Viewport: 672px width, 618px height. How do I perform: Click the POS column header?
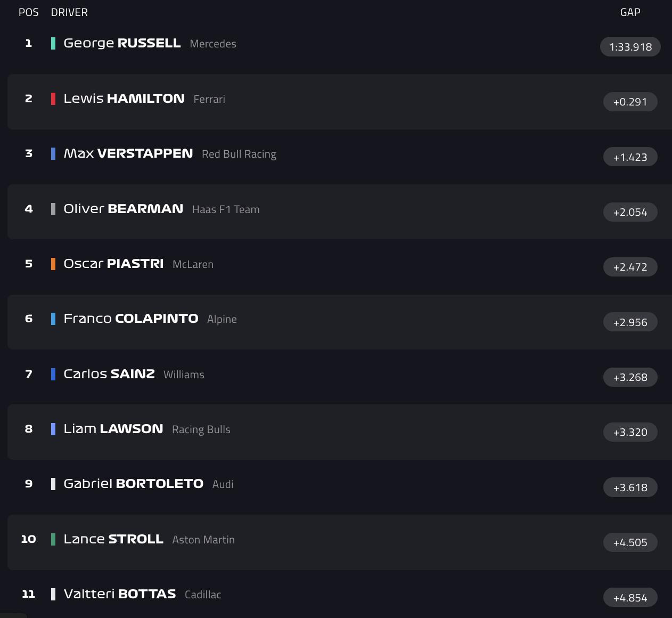point(28,12)
